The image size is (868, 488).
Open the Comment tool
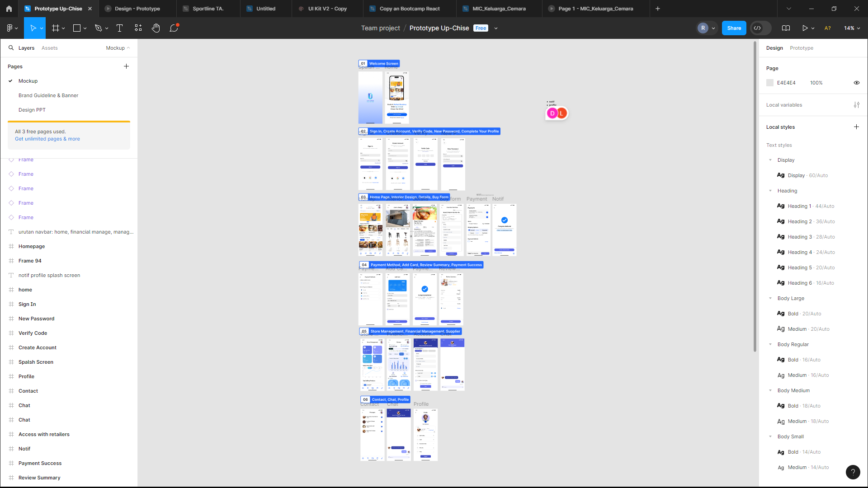174,28
